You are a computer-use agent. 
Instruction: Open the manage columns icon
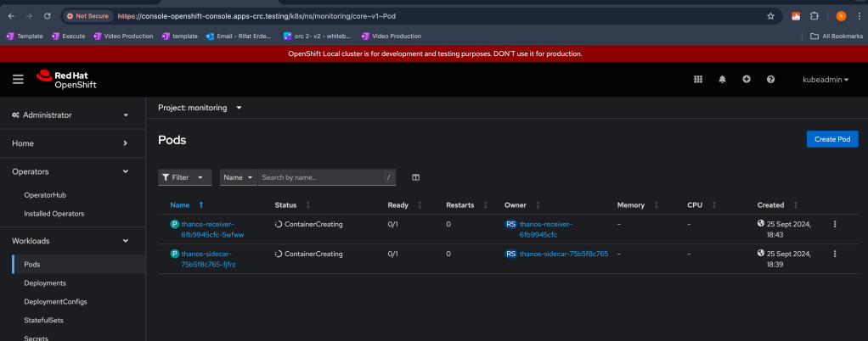coord(415,177)
